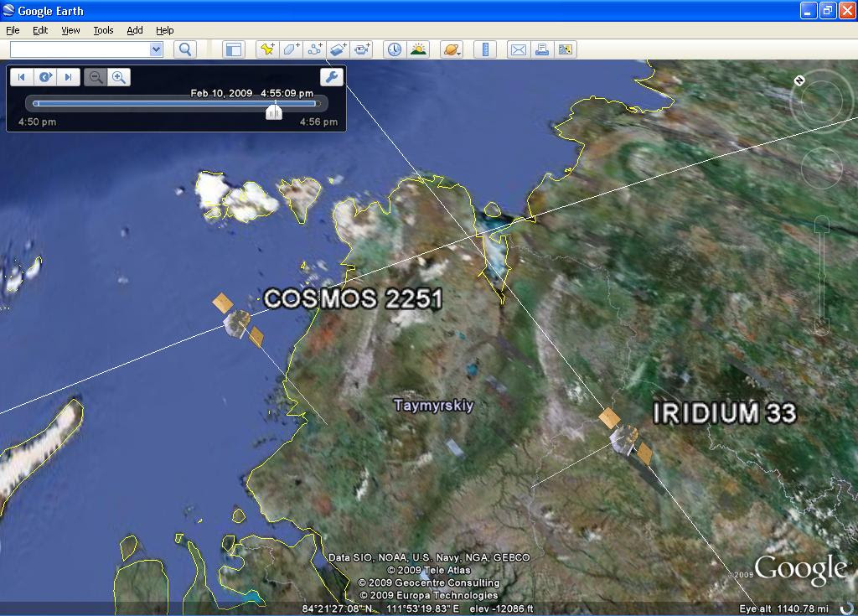The image size is (858, 616).
Task: Click the email envelope icon
Action: 518,49
